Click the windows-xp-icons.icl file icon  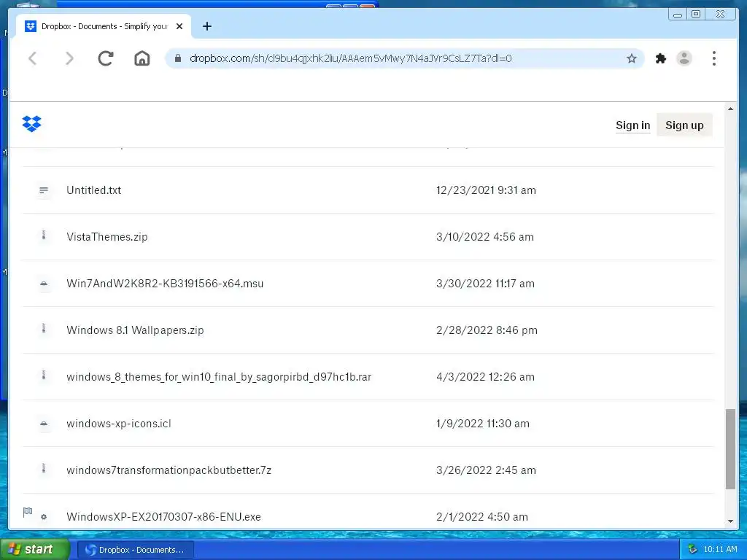pos(43,424)
